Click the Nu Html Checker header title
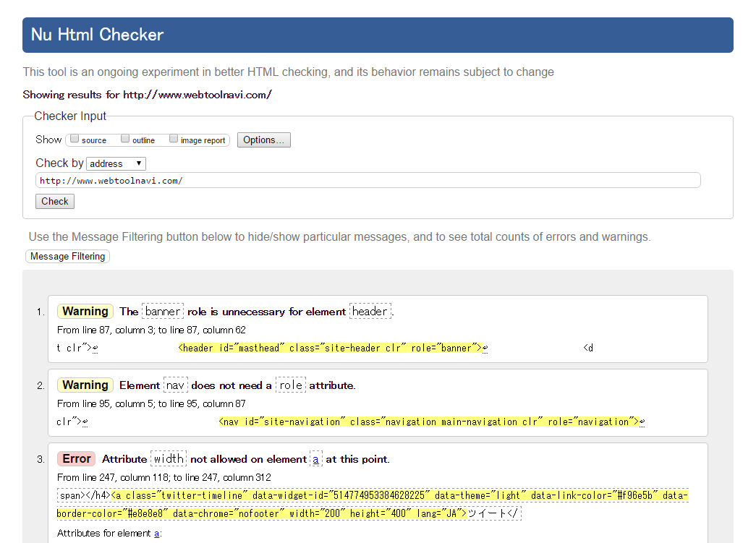The height and width of the screenshot is (543, 756). click(98, 35)
